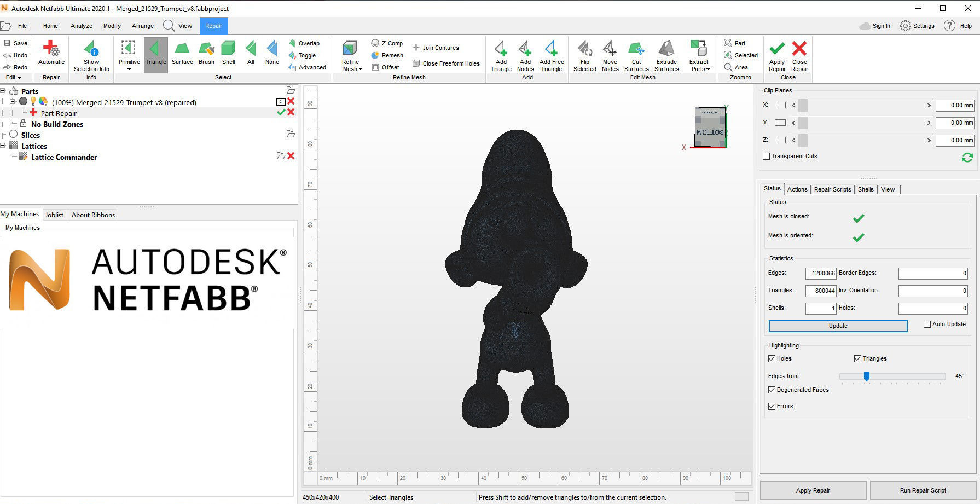The width and height of the screenshot is (980, 504).
Task: Extrude Surfaces tool
Action: point(666,56)
